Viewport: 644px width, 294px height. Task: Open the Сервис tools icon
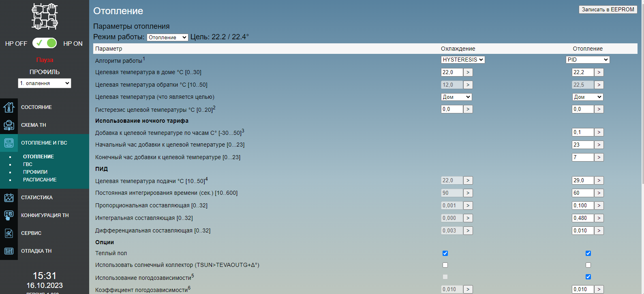tap(9, 233)
